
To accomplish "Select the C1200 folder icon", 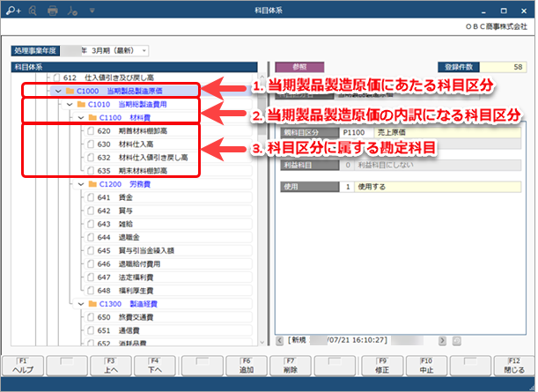I will tap(92, 184).
